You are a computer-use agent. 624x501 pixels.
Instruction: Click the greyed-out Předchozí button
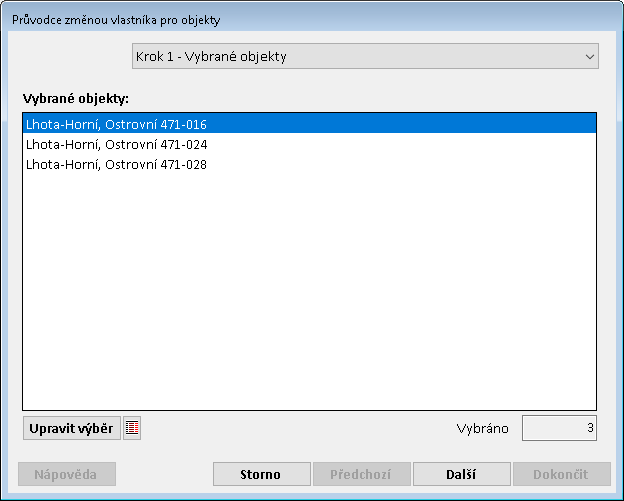(x=362, y=474)
